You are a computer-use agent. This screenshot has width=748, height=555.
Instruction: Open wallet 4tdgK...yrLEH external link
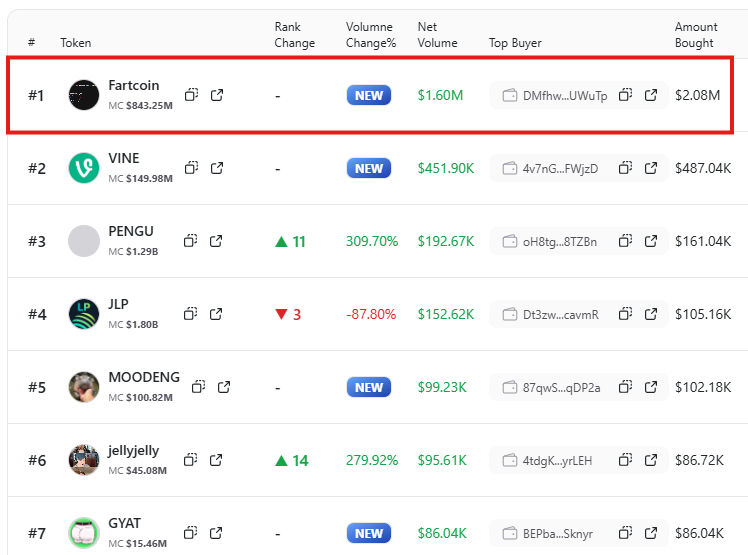coord(651,460)
